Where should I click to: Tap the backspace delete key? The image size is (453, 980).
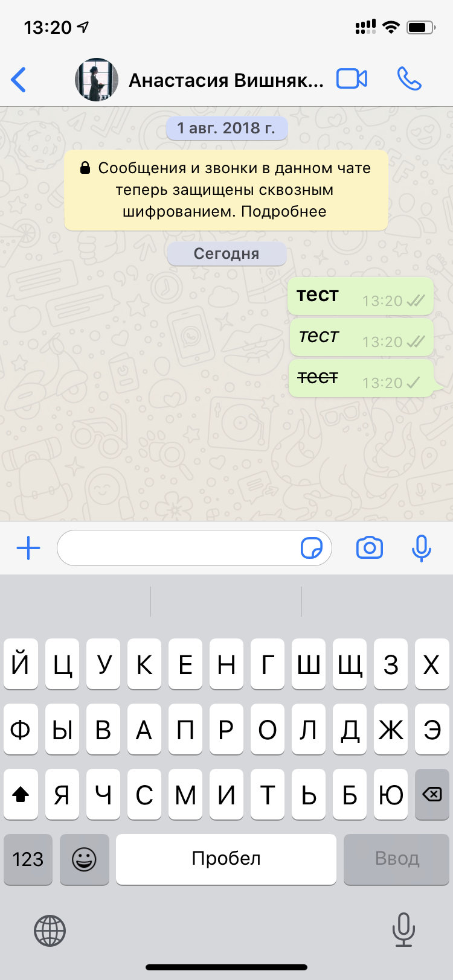coord(432,794)
